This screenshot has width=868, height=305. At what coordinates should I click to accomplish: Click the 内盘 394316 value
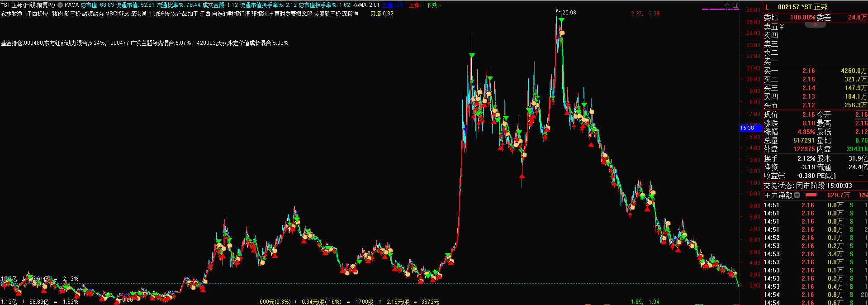point(857,149)
